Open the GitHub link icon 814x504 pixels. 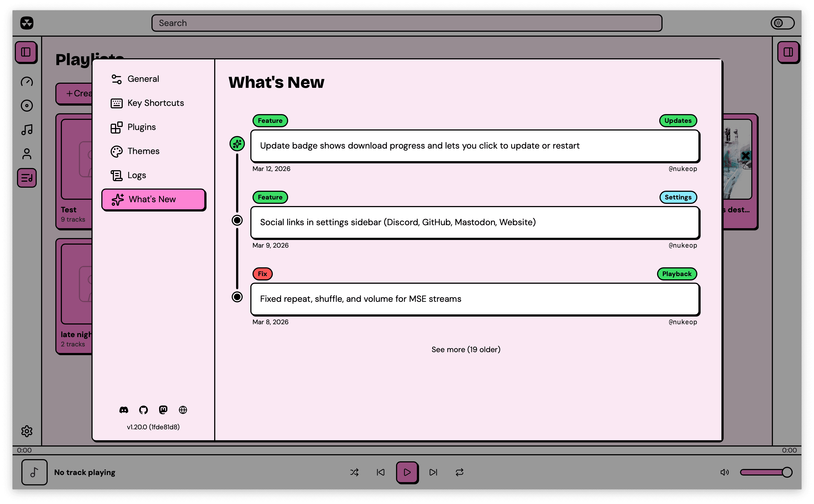(144, 410)
